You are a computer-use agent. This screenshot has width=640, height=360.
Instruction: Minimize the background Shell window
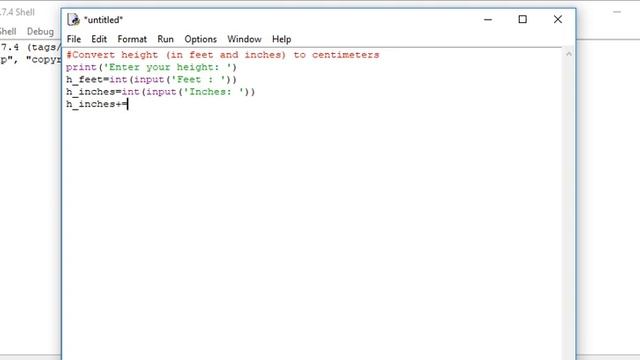click(x=617, y=12)
